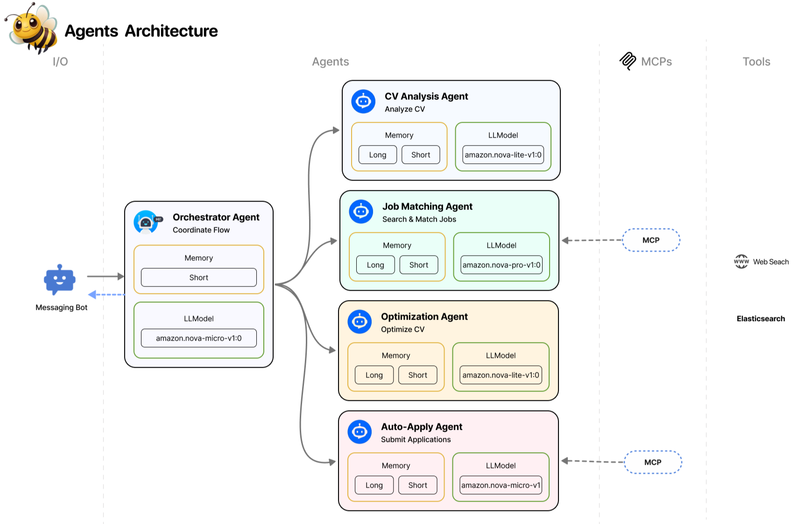Select Short memory in CV Analysis Agent
The height and width of the screenshot is (524, 812).
pos(421,154)
